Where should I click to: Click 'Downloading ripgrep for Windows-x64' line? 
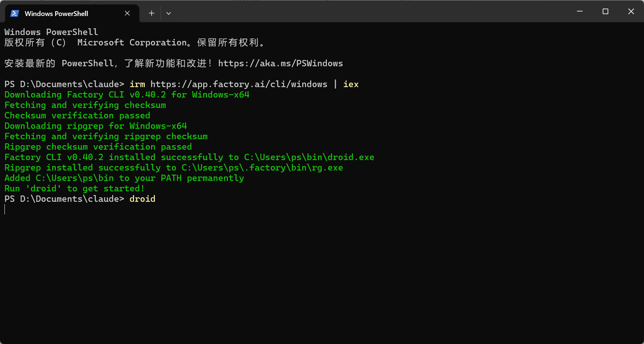click(x=96, y=126)
